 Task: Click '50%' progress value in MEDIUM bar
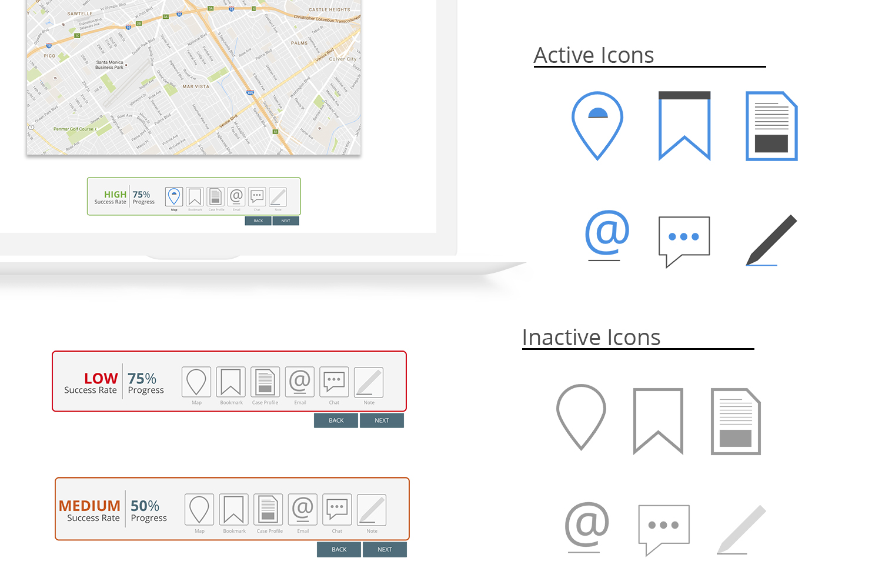(145, 506)
